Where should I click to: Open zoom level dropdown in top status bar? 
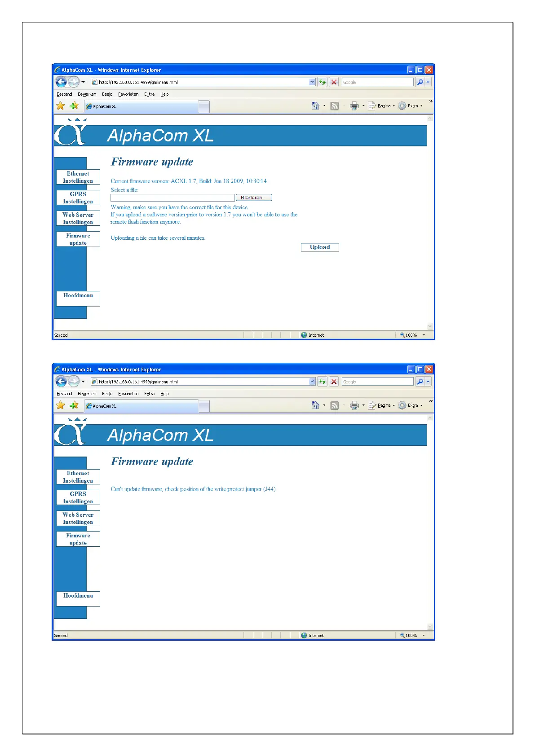click(424, 335)
